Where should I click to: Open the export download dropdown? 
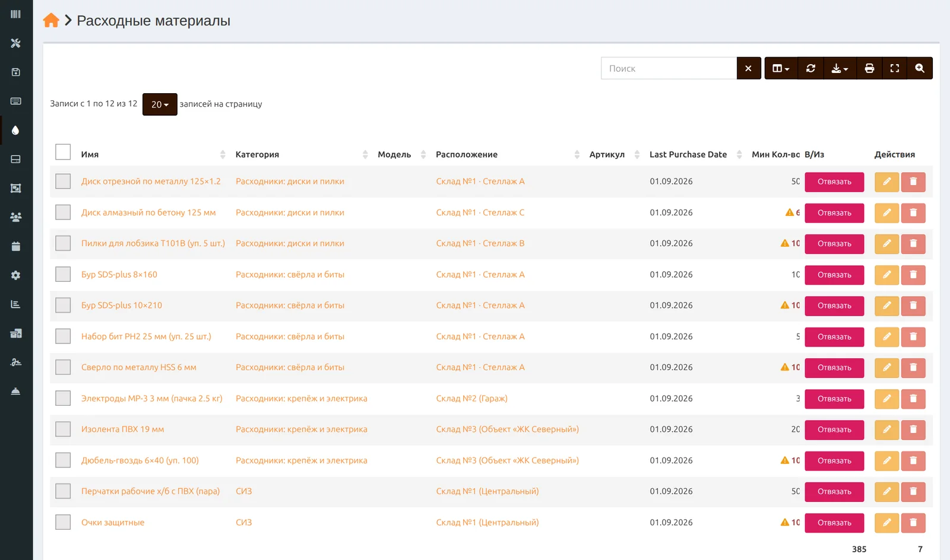point(840,68)
